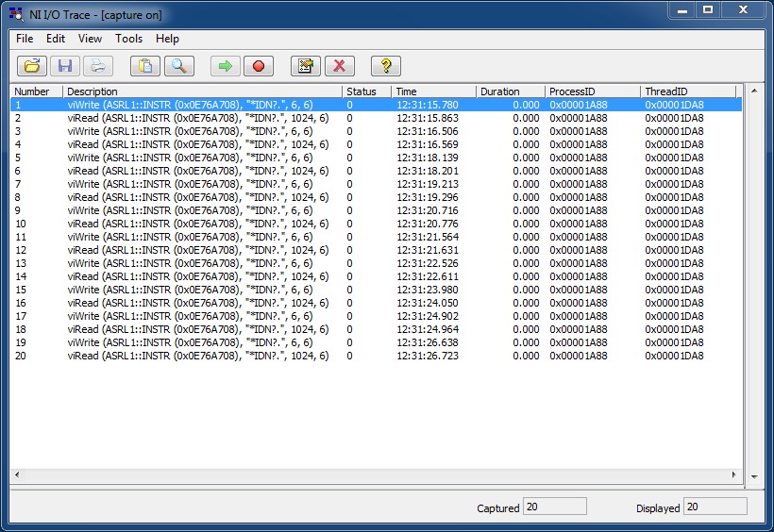Click the yellow question mark help icon
Viewport: 774px width, 532px height.
[386, 66]
